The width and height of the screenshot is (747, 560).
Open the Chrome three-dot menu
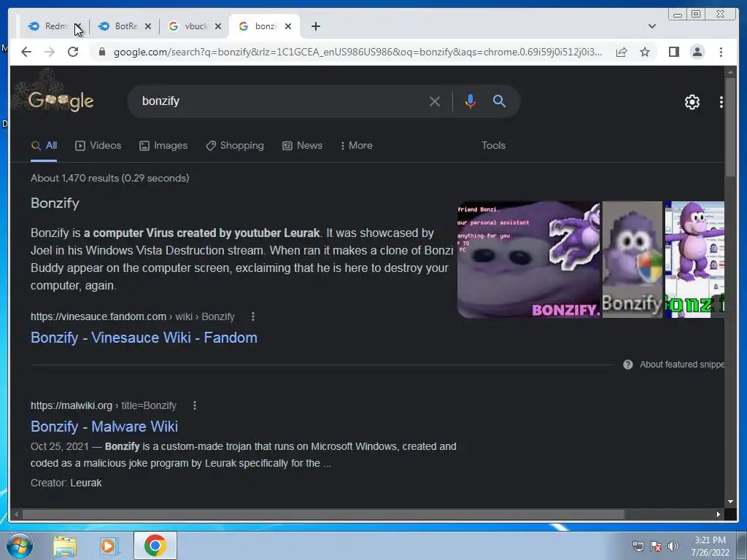(x=721, y=52)
